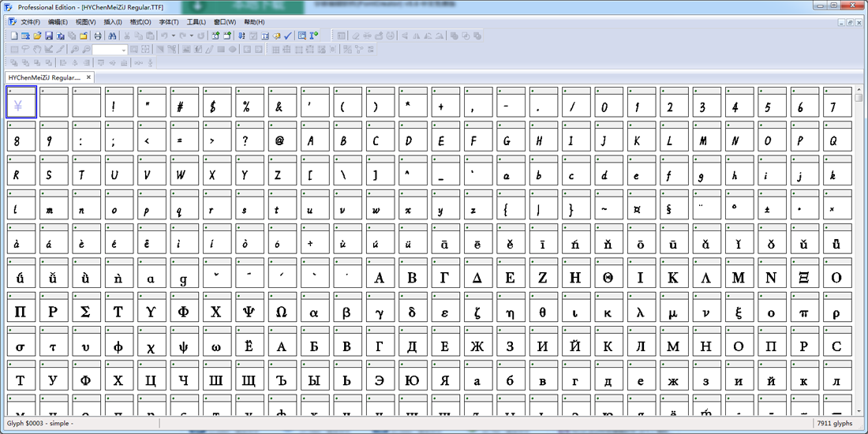Select the Cyrillic Я glyph cell
The image size is (868, 434).
pyautogui.click(x=444, y=377)
